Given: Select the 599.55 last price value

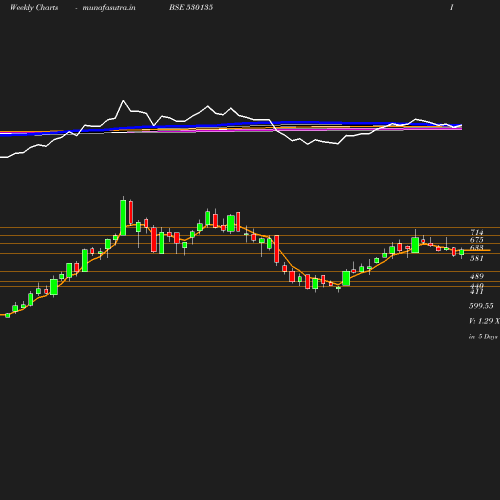Looking at the screenshot, I should tap(481, 306).
